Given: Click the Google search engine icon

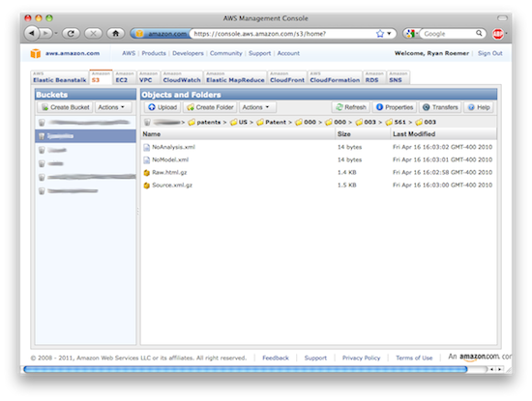Looking at the screenshot, I should (410, 34).
